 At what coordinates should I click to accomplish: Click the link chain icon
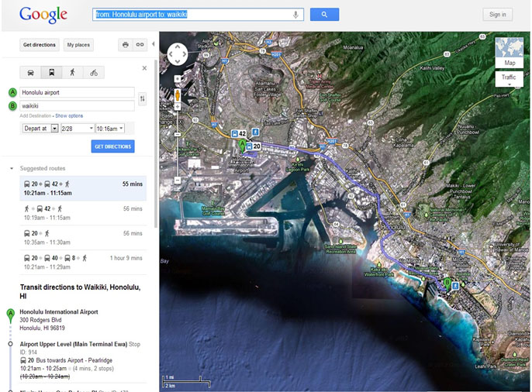(x=140, y=45)
